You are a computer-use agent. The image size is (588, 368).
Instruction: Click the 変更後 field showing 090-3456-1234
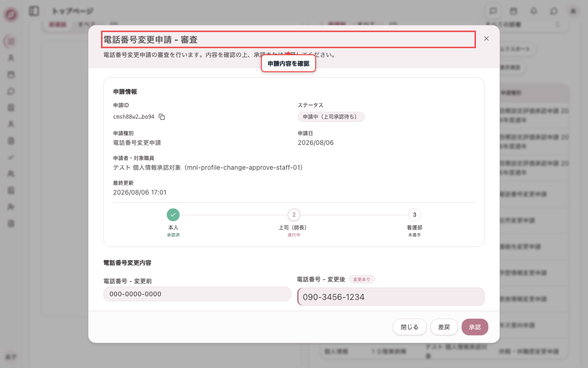[x=391, y=297]
